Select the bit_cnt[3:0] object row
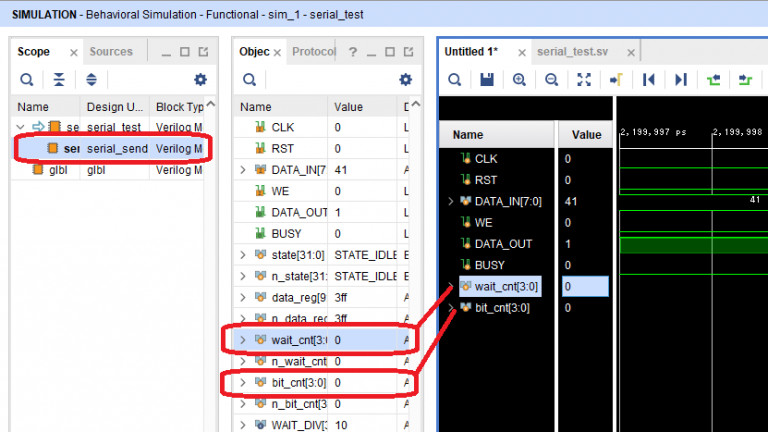The image size is (768, 432). tap(300, 382)
